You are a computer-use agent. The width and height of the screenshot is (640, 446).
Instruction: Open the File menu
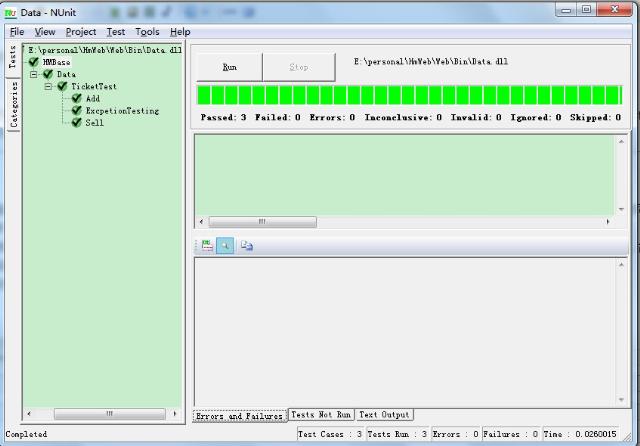pyautogui.click(x=17, y=32)
